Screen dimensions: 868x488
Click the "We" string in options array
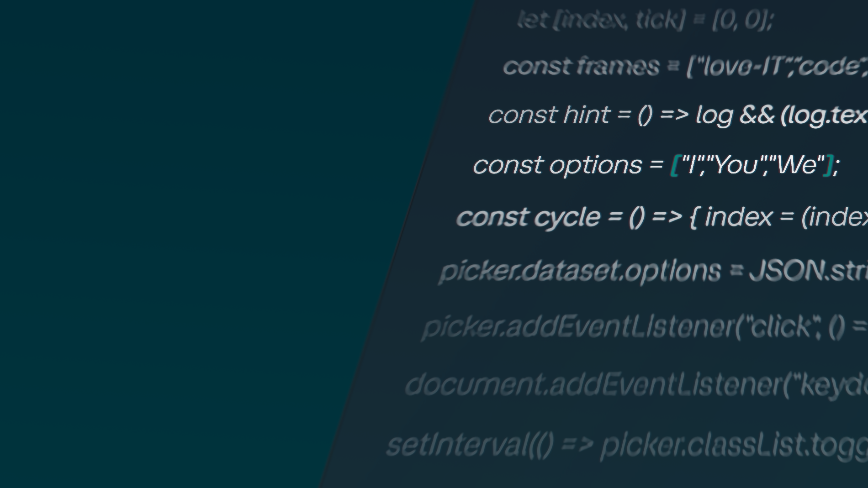click(x=799, y=164)
